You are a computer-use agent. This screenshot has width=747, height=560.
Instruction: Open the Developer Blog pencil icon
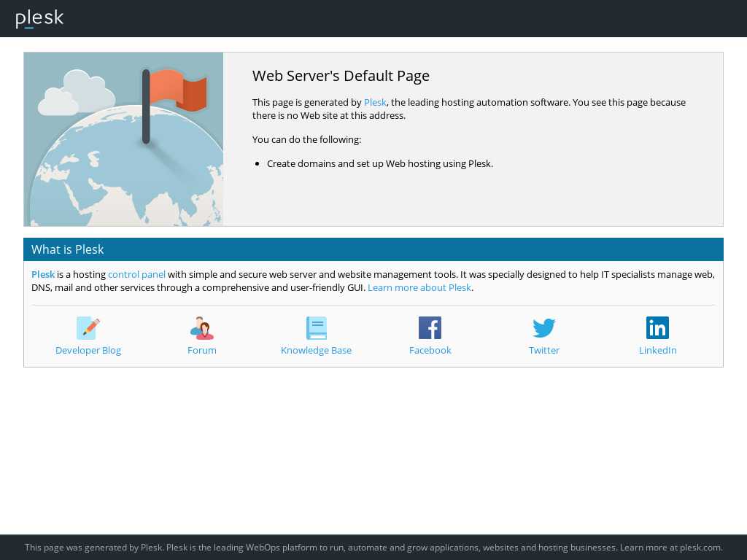(88, 328)
